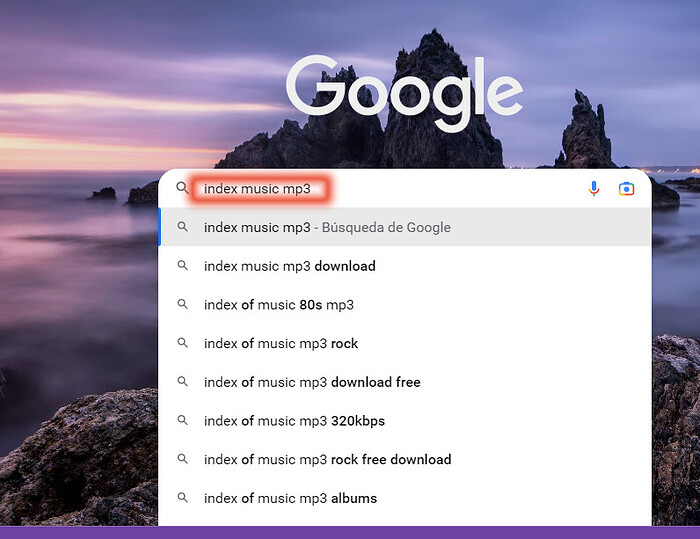Click magnifier icon beside '320kbps' suggestion
Image resolution: width=700 pixels, height=539 pixels.
[x=182, y=420]
